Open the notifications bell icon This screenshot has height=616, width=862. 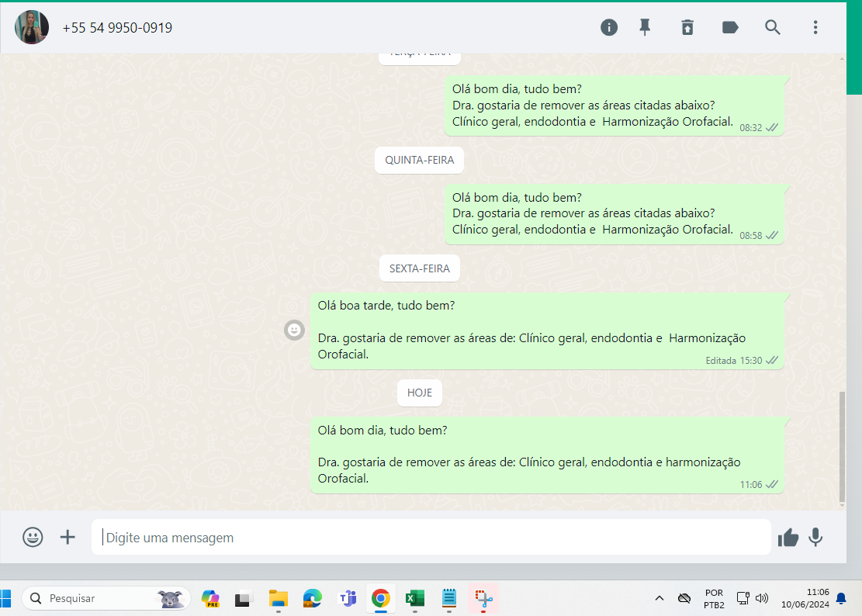click(841, 598)
